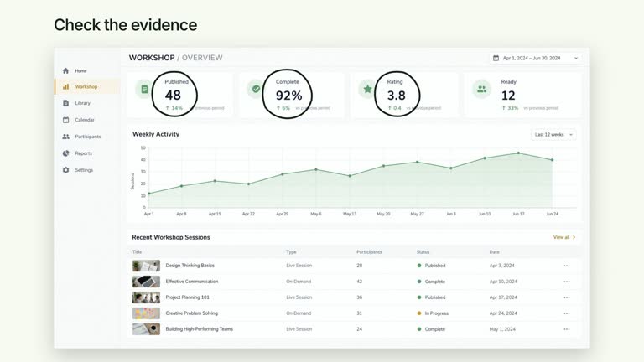The height and width of the screenshot is (362, 644).
Task: Click the May 1, 2024 date cell
Action: (502, 329)
